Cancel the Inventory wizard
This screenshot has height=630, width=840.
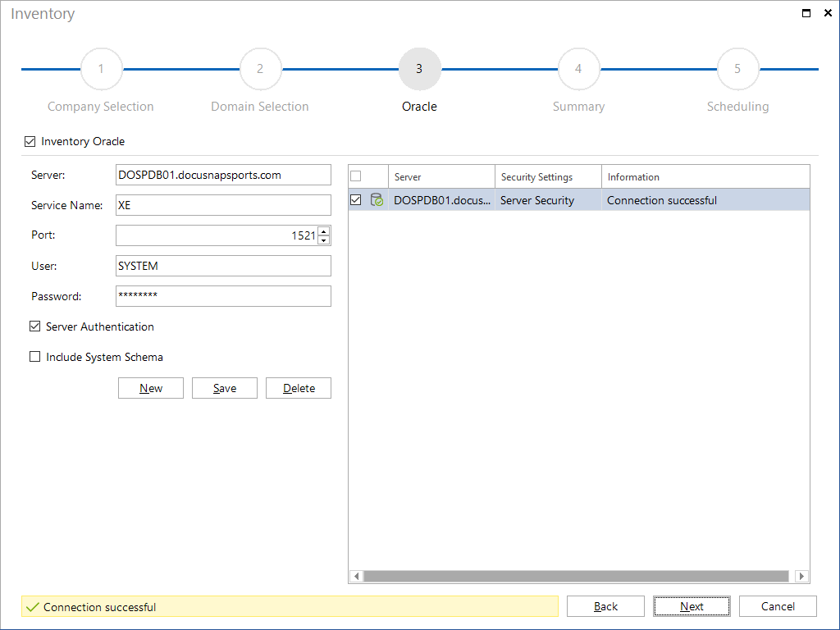778,606
